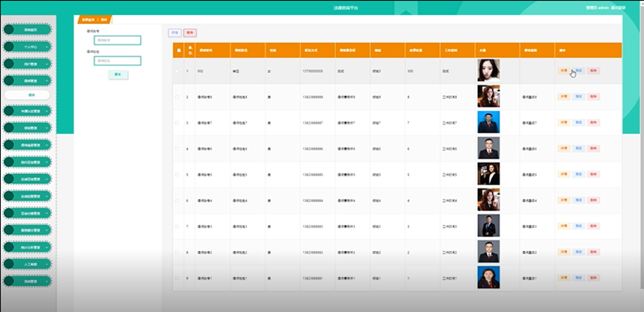Select the 律师 submenu item
This screenshot has width=644, height=312.
coord(27,95)
